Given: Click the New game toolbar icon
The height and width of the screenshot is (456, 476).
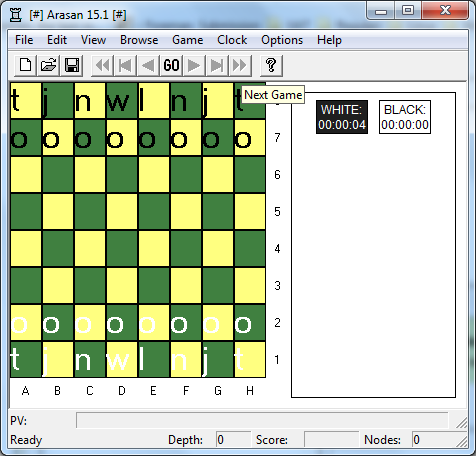Looking at the screenshot, I should click(26, 65).
